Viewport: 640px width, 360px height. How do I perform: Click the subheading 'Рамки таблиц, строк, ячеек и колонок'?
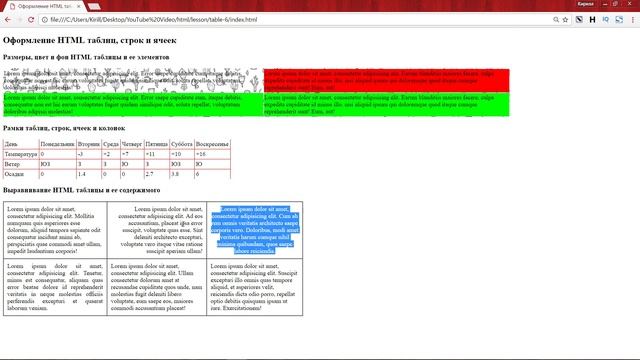tap(64, 128)
